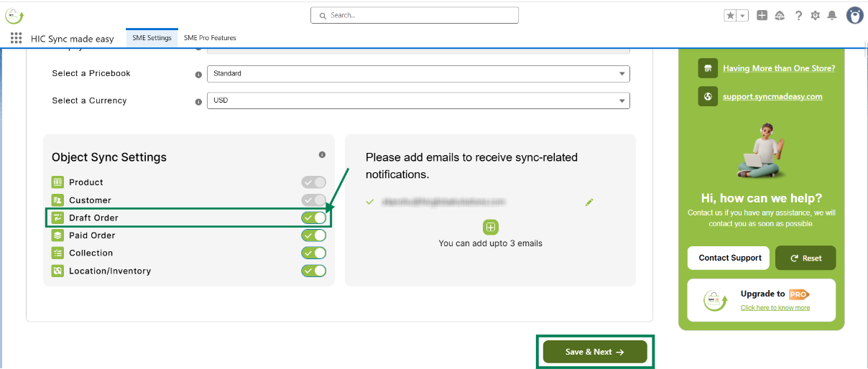Open the Select a Pricebook dropdown
Image resolution: width=868 pixels, height=369 pixels.
click(417, 73)
